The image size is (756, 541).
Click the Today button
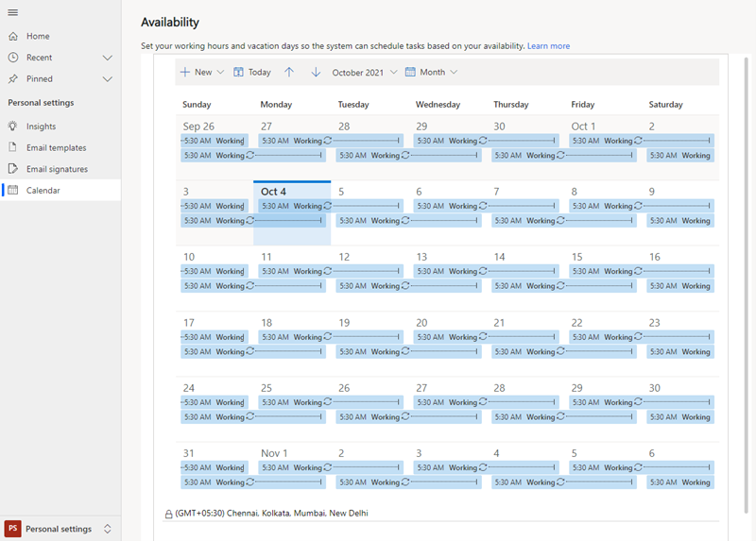point(252,72)
